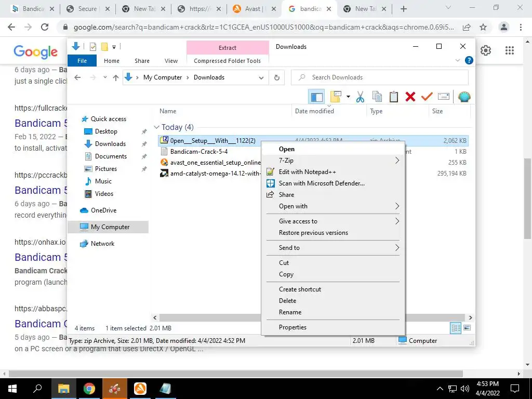Click the Explorer Refresh button
This screenshot has height=399, width=532.
point(277,78)
